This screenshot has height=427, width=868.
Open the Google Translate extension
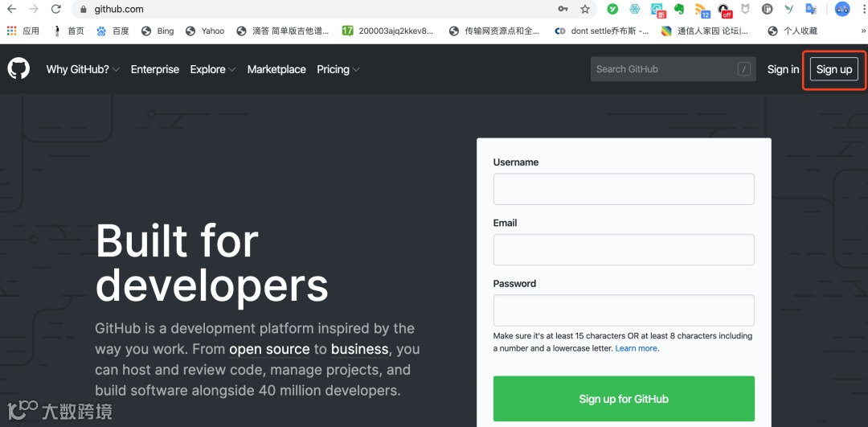coord(811,9)
